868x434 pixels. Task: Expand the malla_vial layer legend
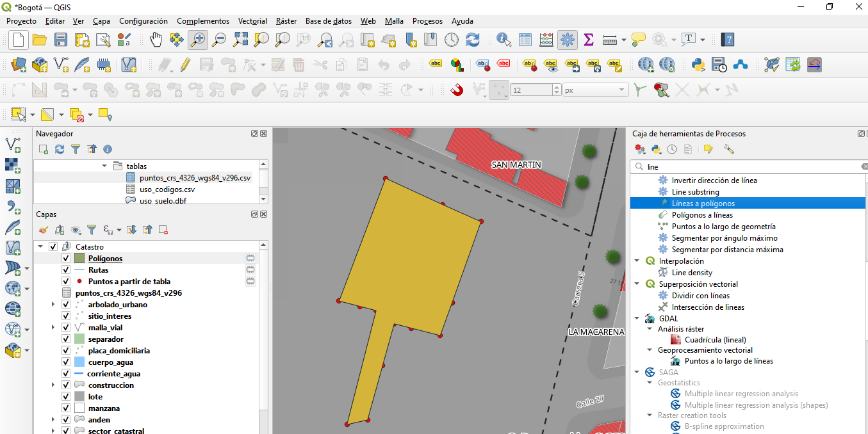coord(54,328)
